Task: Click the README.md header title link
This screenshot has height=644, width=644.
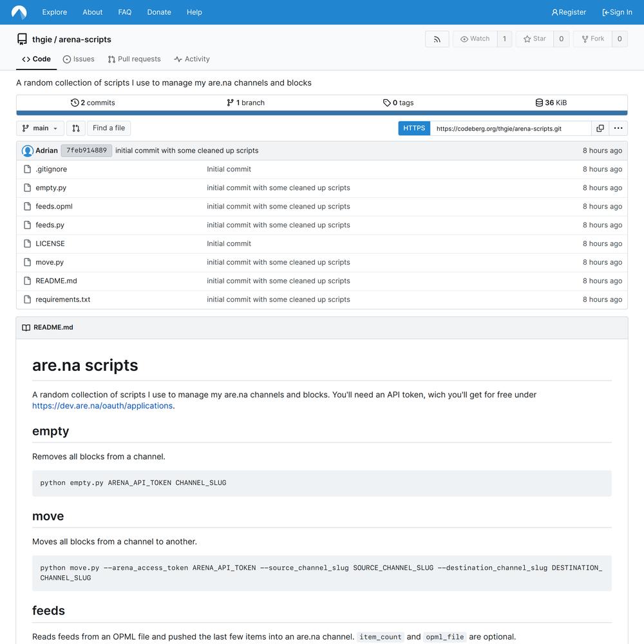Action: [53, 327]
